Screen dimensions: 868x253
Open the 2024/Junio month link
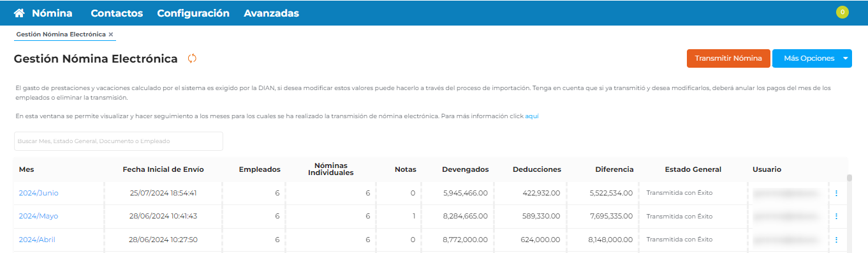[x=38, y=193]
